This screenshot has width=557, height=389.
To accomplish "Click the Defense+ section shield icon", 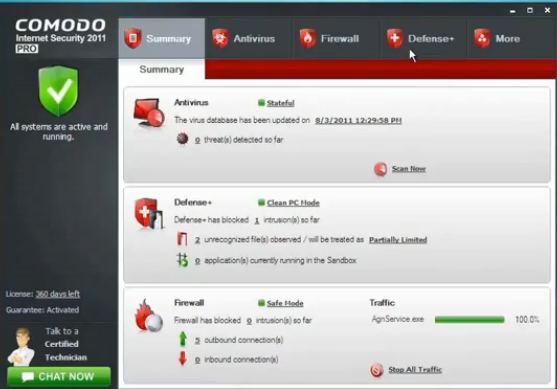I will (x=149, y=214).
